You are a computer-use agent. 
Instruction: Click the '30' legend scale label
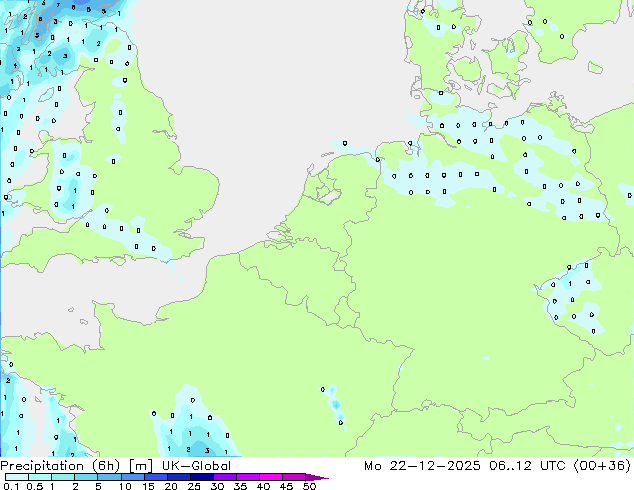[217, 486]
